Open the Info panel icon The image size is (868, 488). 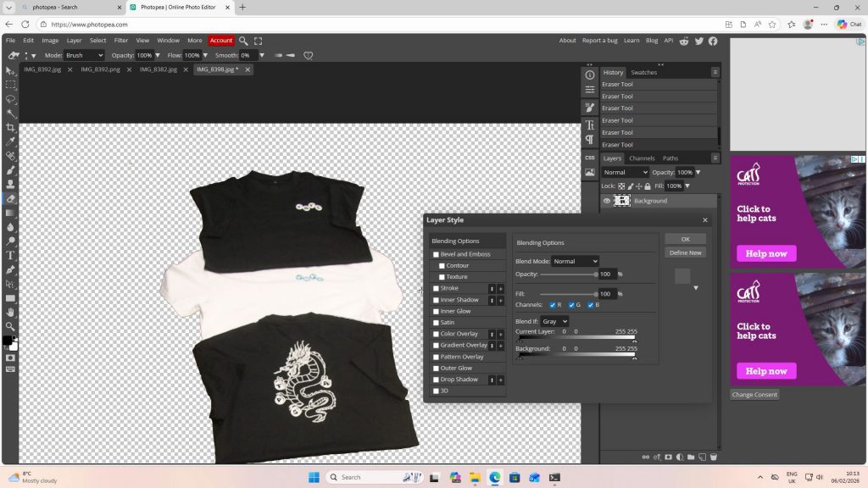click(590, 75)
